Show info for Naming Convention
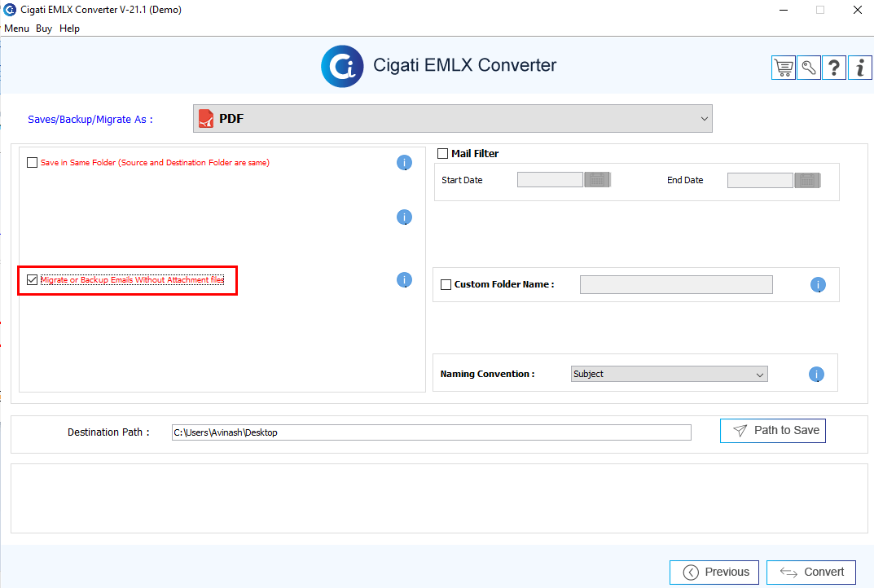 pos(817,375)
